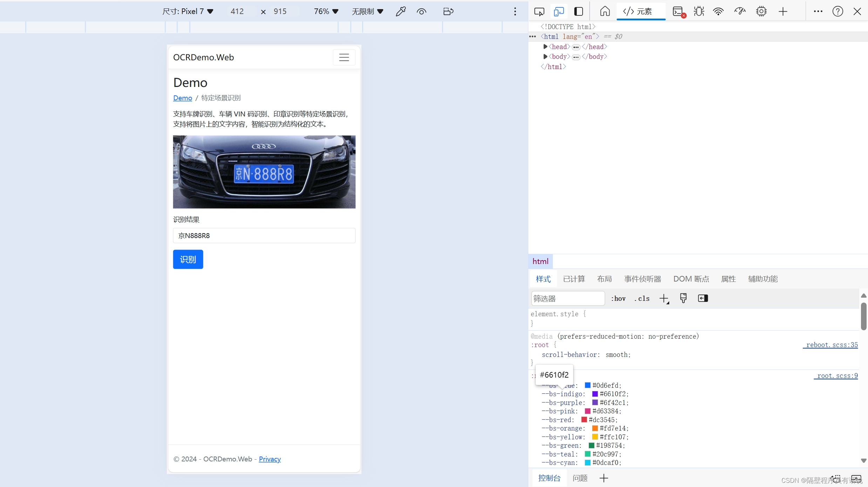Open the Network wifi icon tab
Screen dimensions: 868x487
point(718,12)
